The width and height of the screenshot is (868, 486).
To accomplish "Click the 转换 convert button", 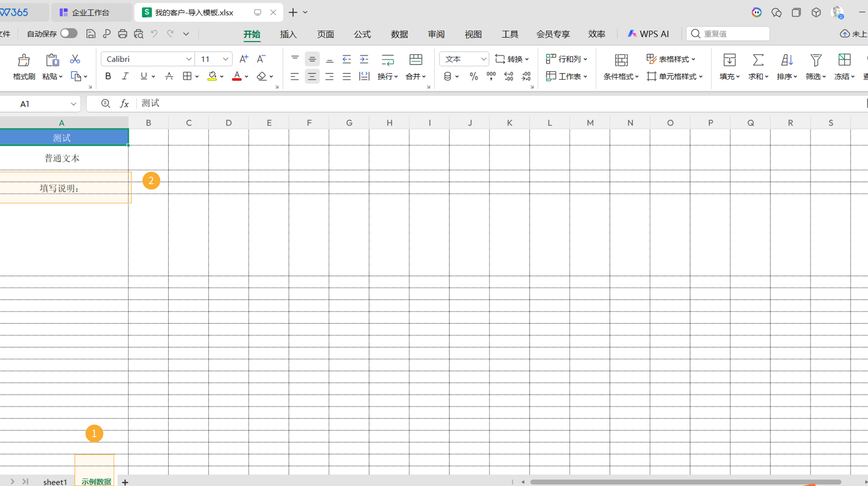I will pyautogui.click(x=512, y=59).
